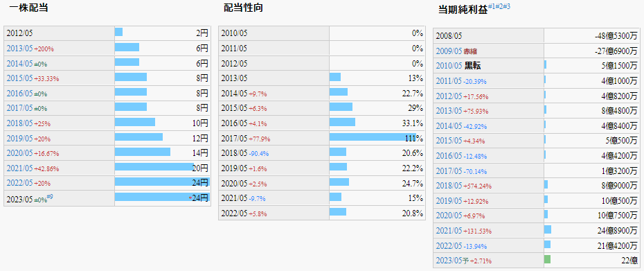Open the 2009/05 赤縮 net income link

(449, 51)
